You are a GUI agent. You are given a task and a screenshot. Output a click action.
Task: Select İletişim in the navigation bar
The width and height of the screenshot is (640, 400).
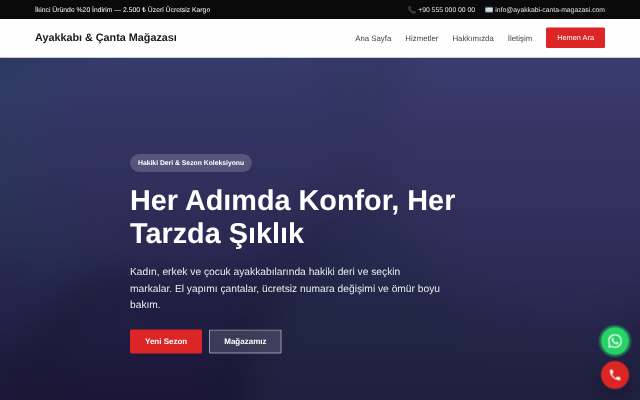coord(520,38)
